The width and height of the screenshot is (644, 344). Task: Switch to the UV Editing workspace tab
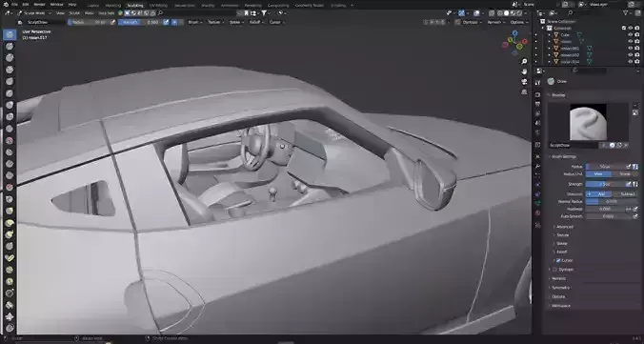158,6
